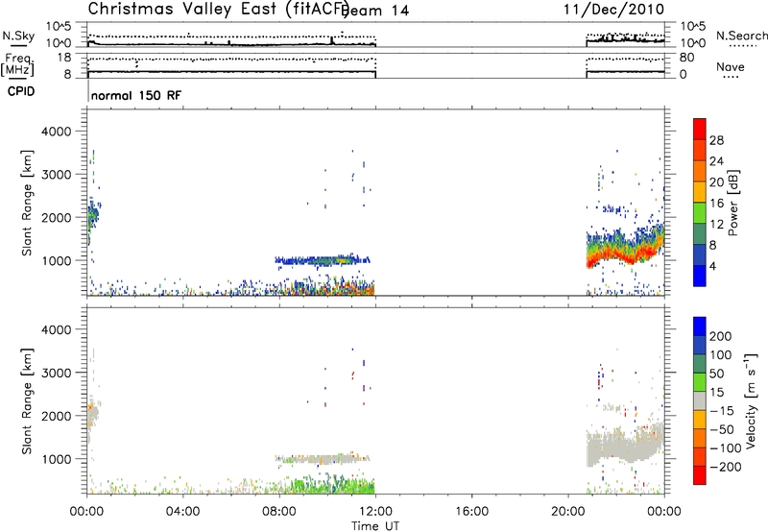Viewport: 768px width, 532px height.
Task: Click the 1000 km echo band in power panel
Action: (323, 260)
